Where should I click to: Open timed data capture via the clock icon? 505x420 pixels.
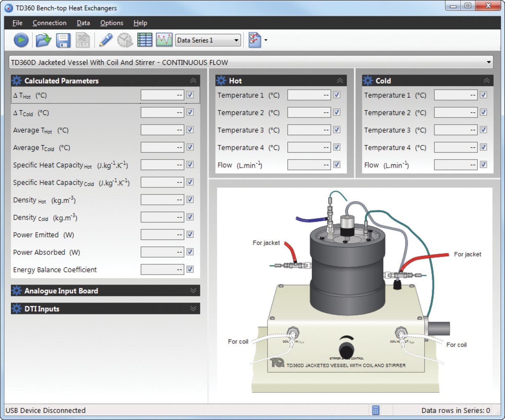pyautogui.click(x=125, y=40)
